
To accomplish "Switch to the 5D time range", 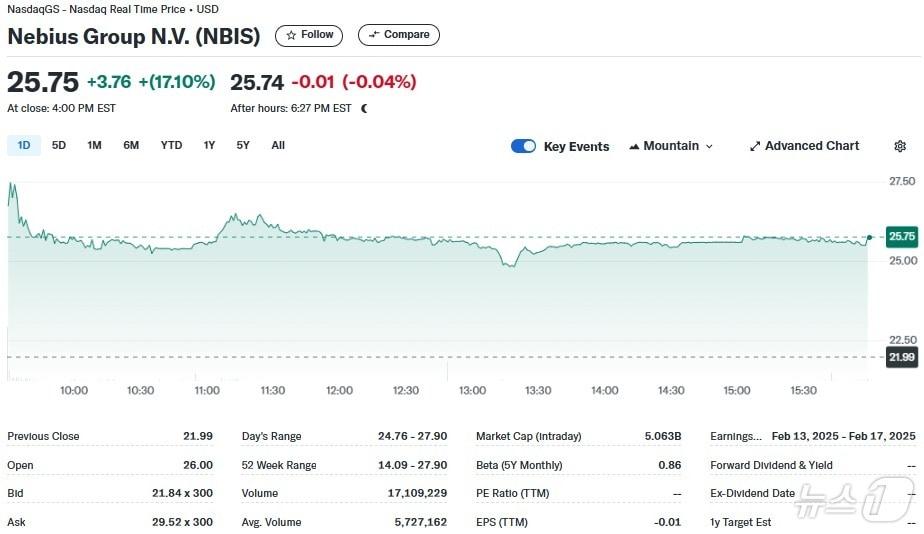I will tap(59, 145).
